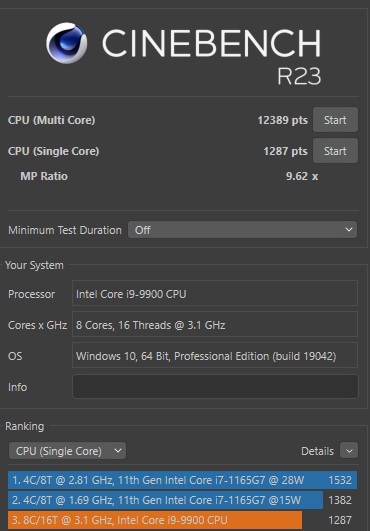This screenshot has height=531, width=370.
Task: Click the OS Windows 10 value field
Action: [215, 356]
